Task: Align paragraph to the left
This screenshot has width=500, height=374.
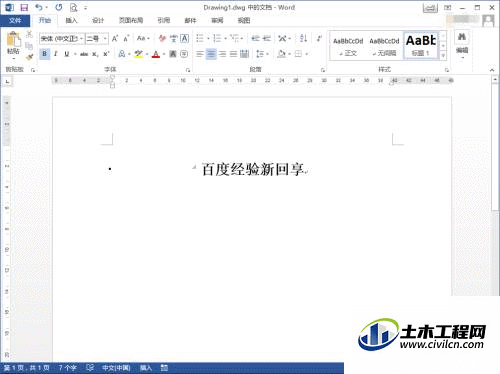Action: 200,54
